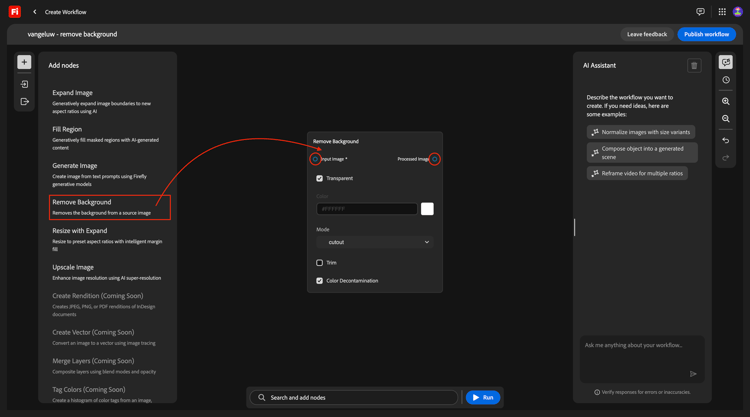Image resolution: width=750 pixels, height=417 pixels.
Task: Undo the last action
Action: click(726, 141)
